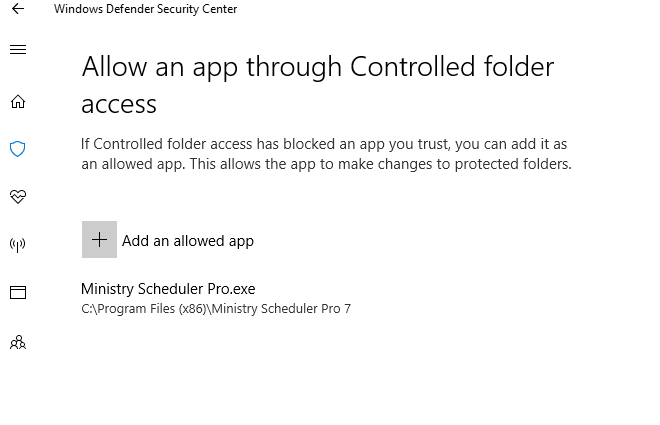660x425 pixels.
Task: Click the Windows Defender Security Center title
Action: point(145,9)
